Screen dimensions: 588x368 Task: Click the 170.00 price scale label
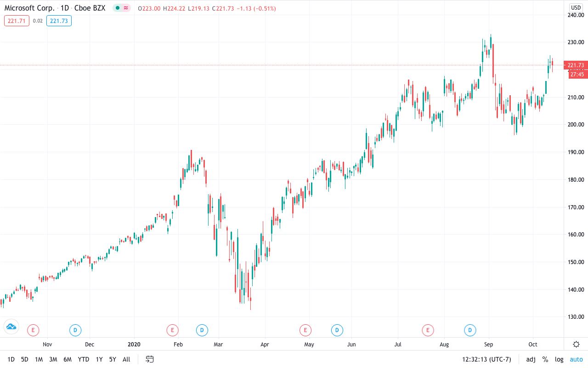coord(575,207)
